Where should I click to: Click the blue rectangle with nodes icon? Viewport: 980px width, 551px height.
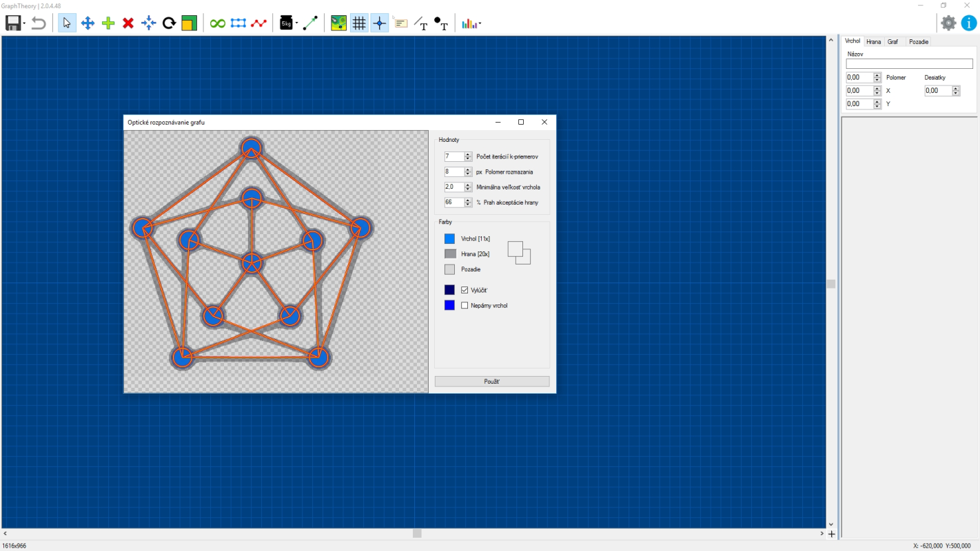coord(238,23)
